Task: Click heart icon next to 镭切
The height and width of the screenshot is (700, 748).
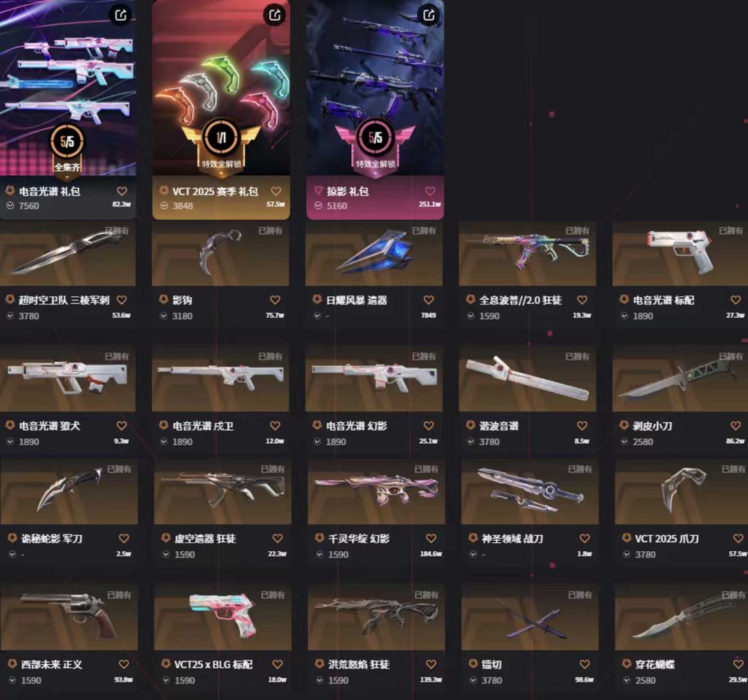Action: point(585,664)
